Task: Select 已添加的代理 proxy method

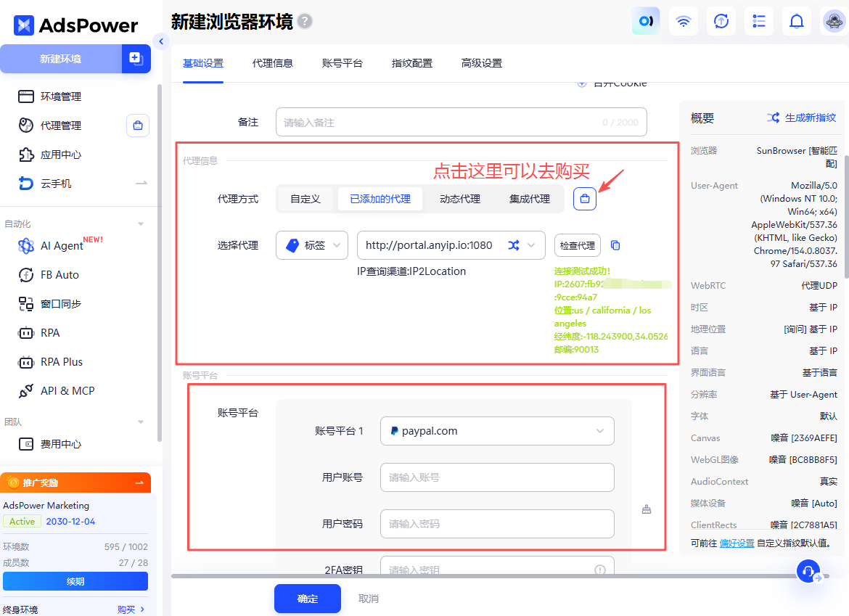Action: (380, 200)
